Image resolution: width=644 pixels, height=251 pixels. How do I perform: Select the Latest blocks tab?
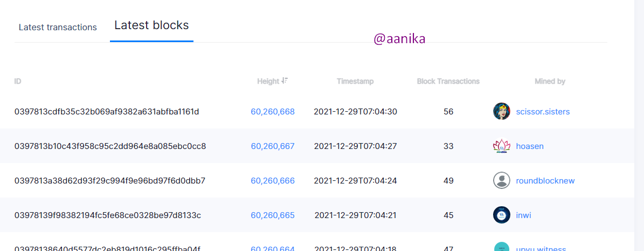151,25
